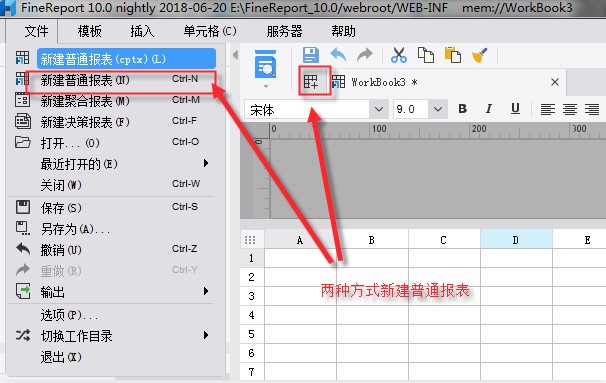The height and width of the screenshot is (383, 606).
Task: Choose 另存为(A)... in file menu
Action: coord(114,229)
